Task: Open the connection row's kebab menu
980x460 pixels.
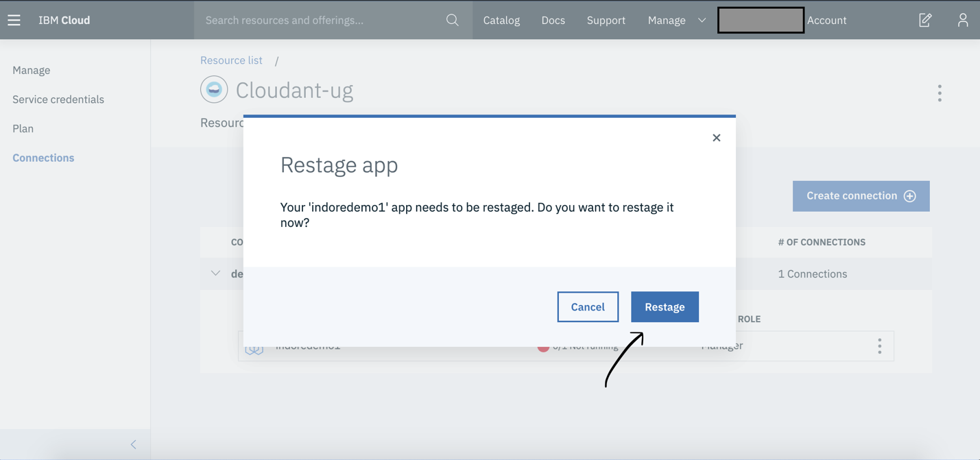Action: [x=879, y=346]
